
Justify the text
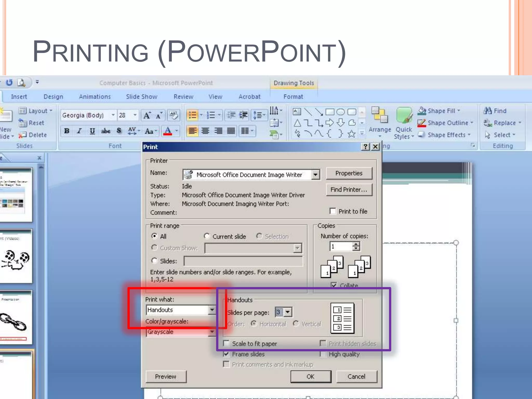231,131
